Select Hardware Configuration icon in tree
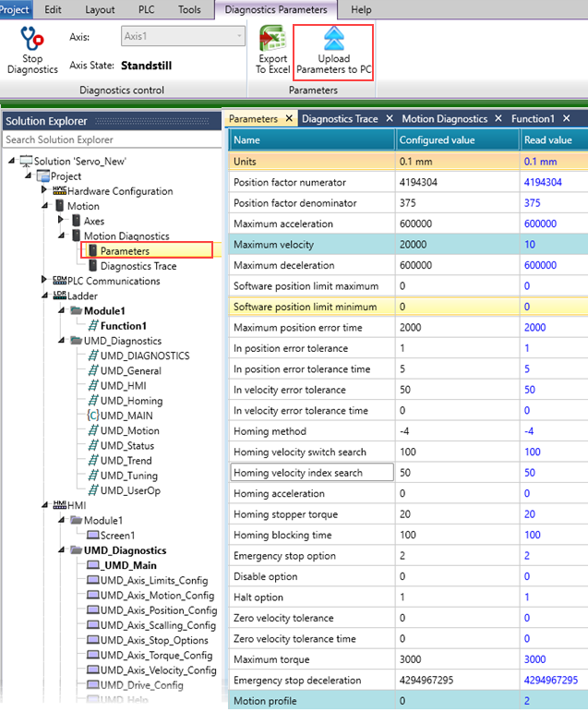588x712 pixels. 59,190
